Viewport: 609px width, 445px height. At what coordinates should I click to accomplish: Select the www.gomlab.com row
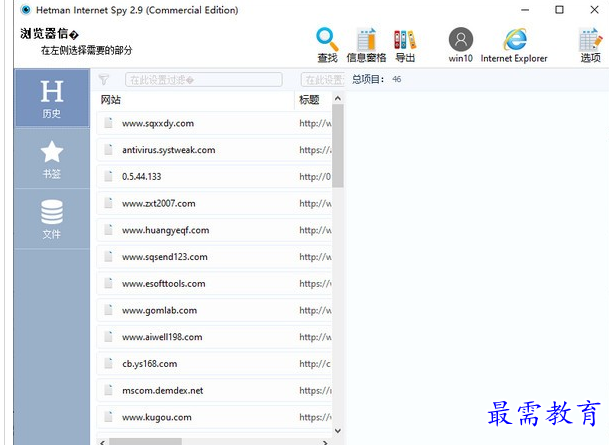pos(214,310)
